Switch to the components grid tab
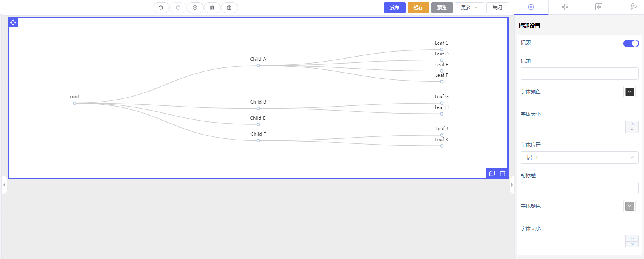644x259 pixels. pyautogui.click(x=565, y=7)
